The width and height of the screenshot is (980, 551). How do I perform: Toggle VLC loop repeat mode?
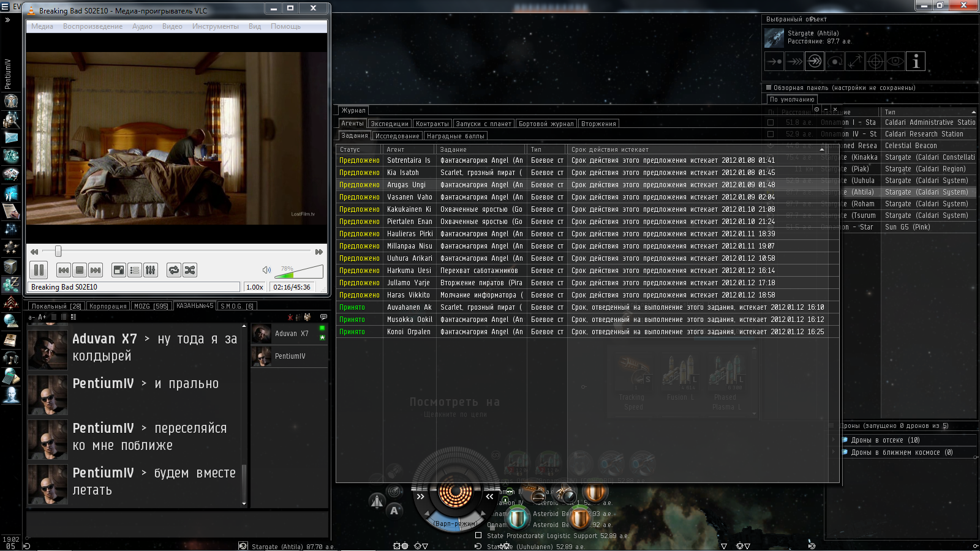pyautogui.click(x=174, y=270)
